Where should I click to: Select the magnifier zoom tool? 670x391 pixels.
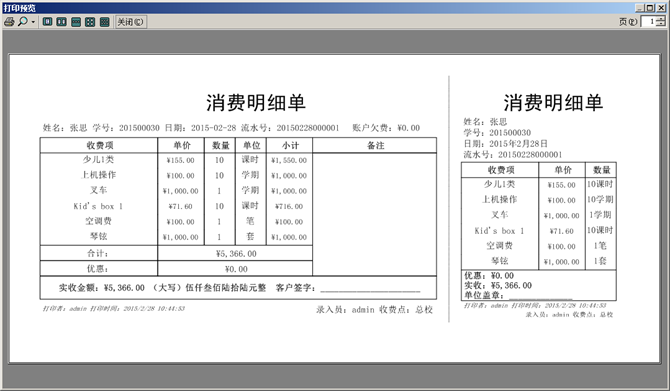22,21
